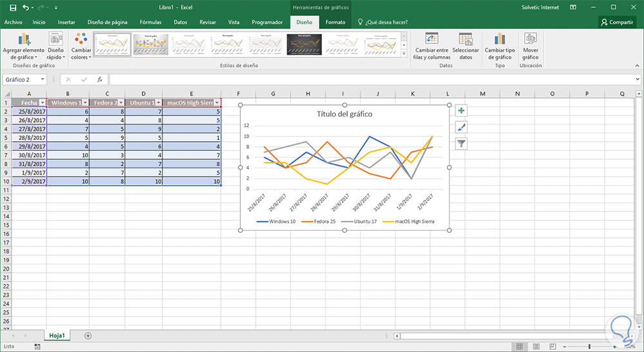Click the cancel X in formula bar

[68, 79]
